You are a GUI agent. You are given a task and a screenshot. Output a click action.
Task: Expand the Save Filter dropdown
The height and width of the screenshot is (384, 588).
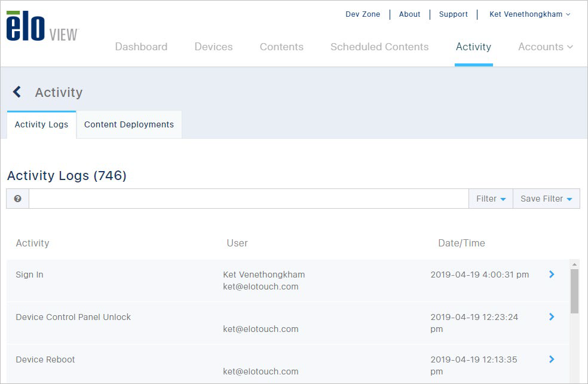546,199
